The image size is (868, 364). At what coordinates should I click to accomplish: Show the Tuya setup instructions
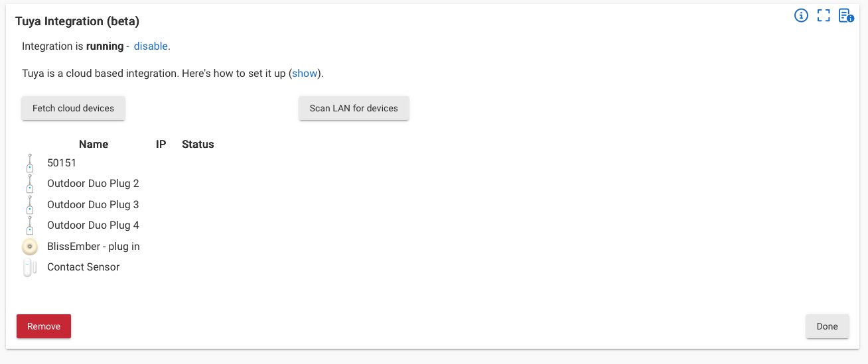[305, 73]
